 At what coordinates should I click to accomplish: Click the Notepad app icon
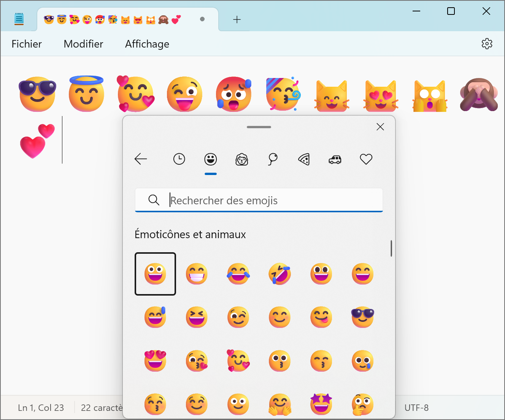tap(19, 19)
